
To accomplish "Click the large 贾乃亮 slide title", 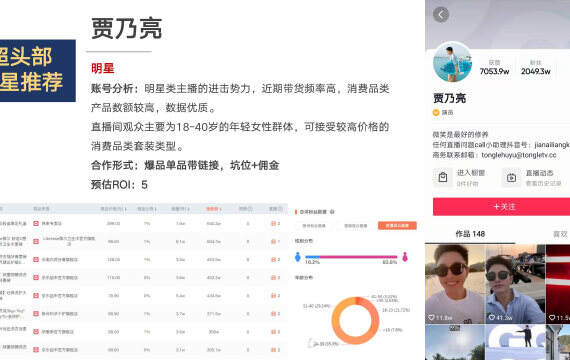I will pos(126,29).
